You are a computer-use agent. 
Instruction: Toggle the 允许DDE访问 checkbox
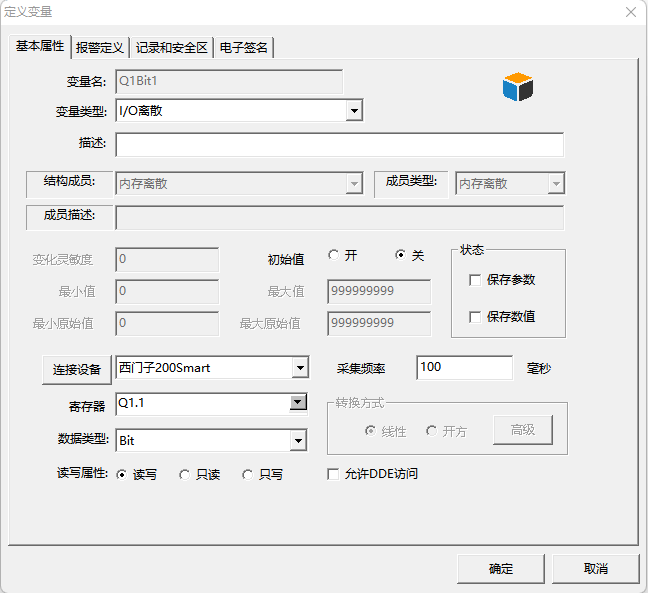[x=333, y=474]
